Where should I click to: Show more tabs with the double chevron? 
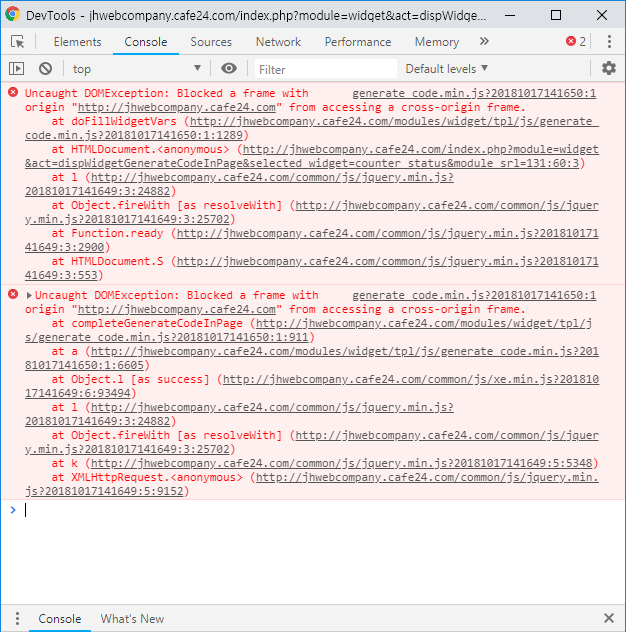[484, 41]
